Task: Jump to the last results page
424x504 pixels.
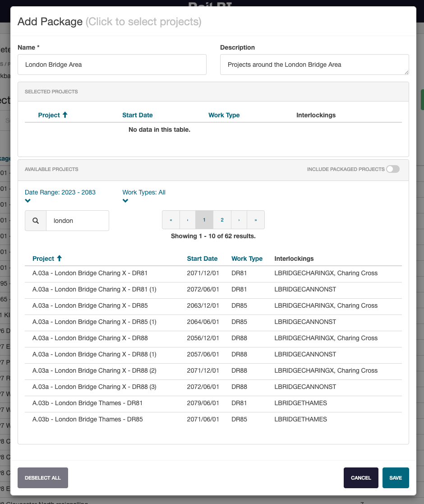Action: click(256, 220)
